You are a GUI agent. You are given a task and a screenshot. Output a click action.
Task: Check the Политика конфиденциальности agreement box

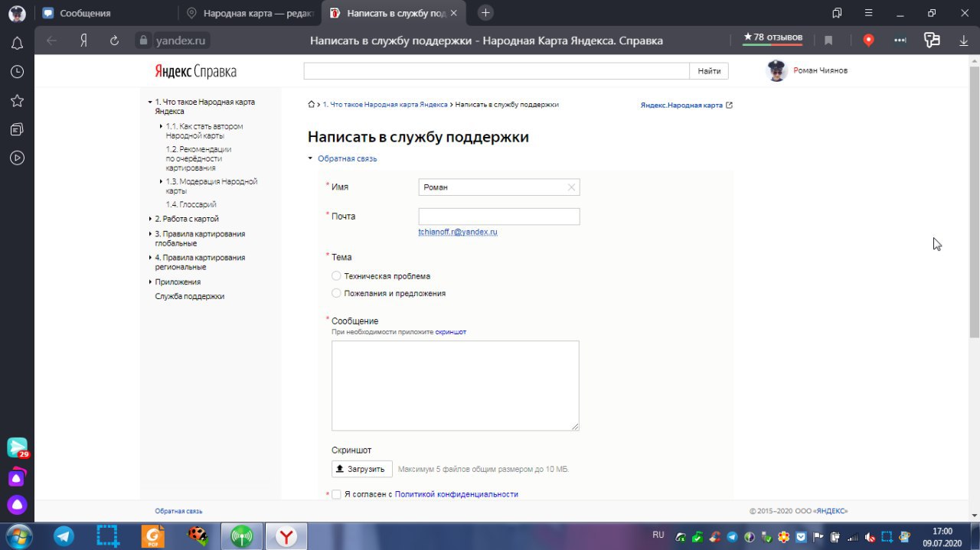tap(336, 494)
